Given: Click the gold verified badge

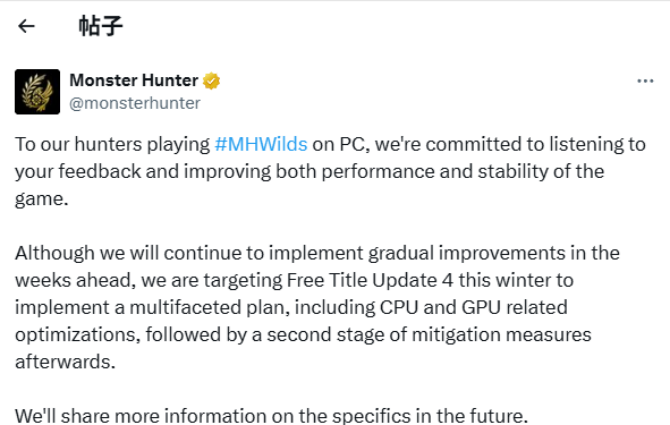Looking at the screenshot, I should click(213, 81).
